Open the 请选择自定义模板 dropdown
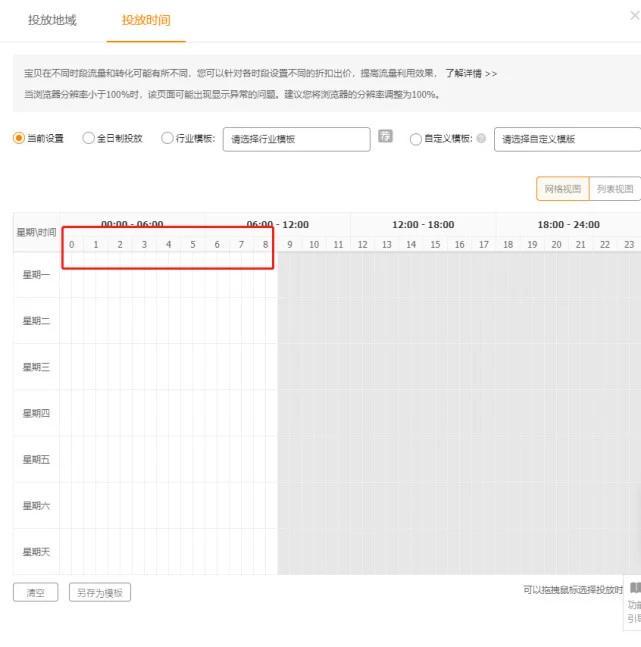Image resolution: width=641 pixels, height=647 pixels. coord(567,139)
